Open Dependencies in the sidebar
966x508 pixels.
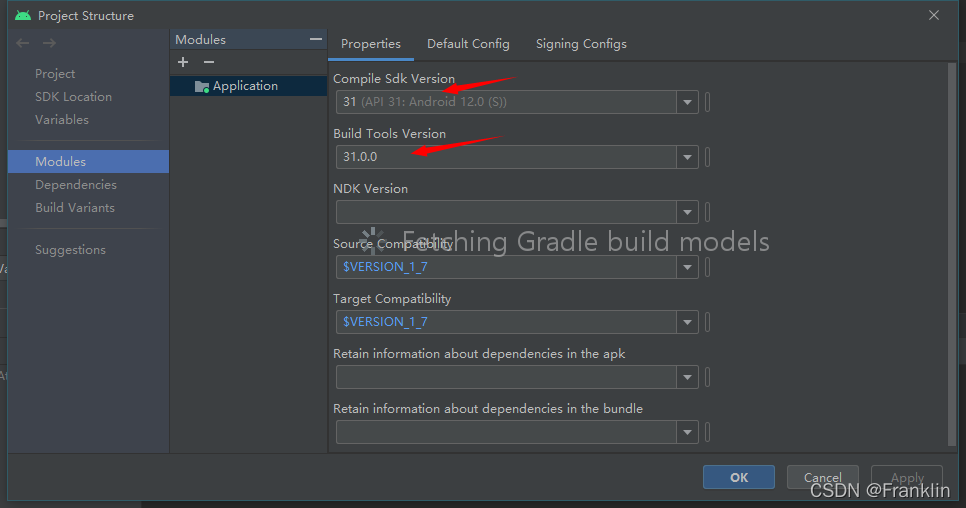76,185
